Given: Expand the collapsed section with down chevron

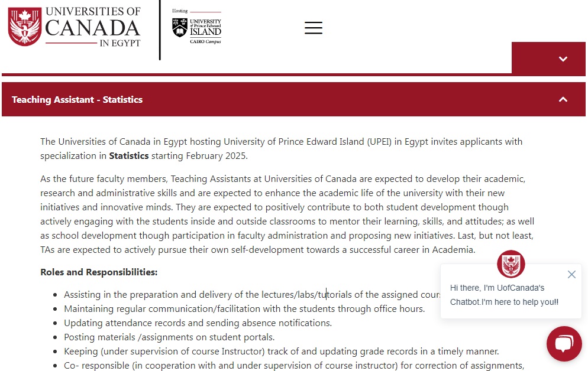Looking at the screenshot, I should pyautogui.click(x=563, y=58).
